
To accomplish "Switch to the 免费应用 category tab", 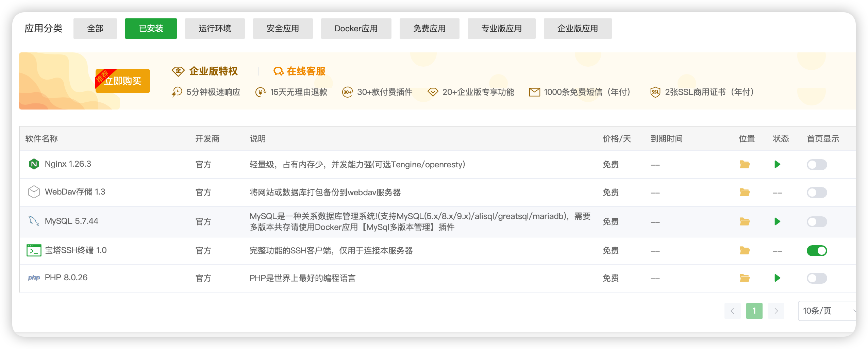I will click(x=430, y=29).
